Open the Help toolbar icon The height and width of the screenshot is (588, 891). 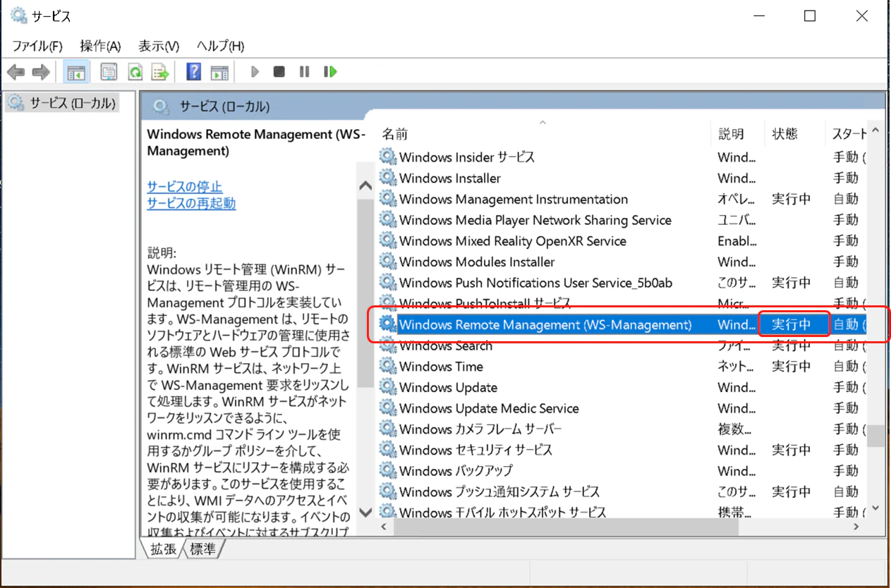coord(194,72)
